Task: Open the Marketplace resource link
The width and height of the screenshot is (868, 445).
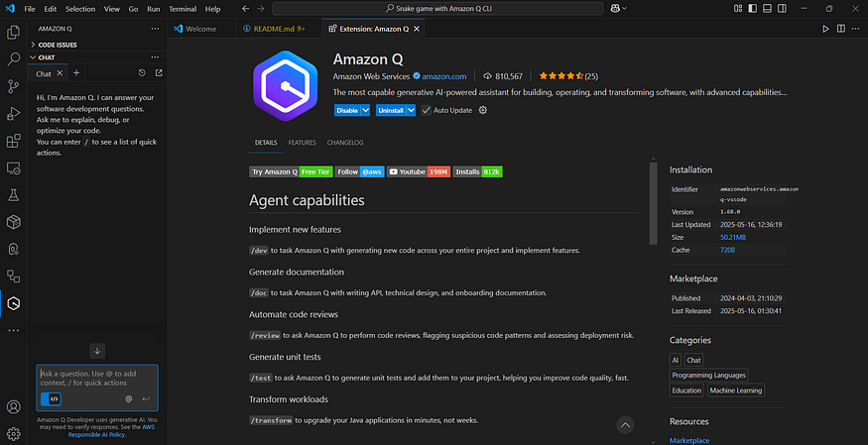Action: tap(689, 441)
